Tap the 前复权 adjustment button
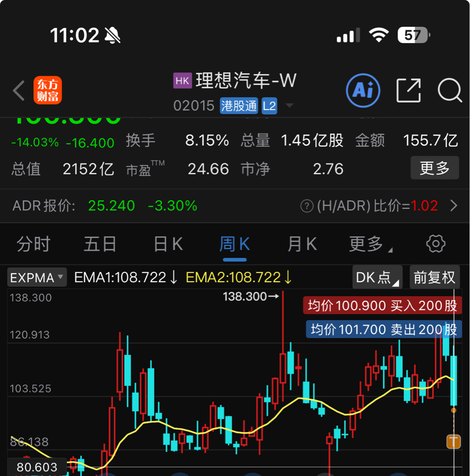 coord(435,277)
